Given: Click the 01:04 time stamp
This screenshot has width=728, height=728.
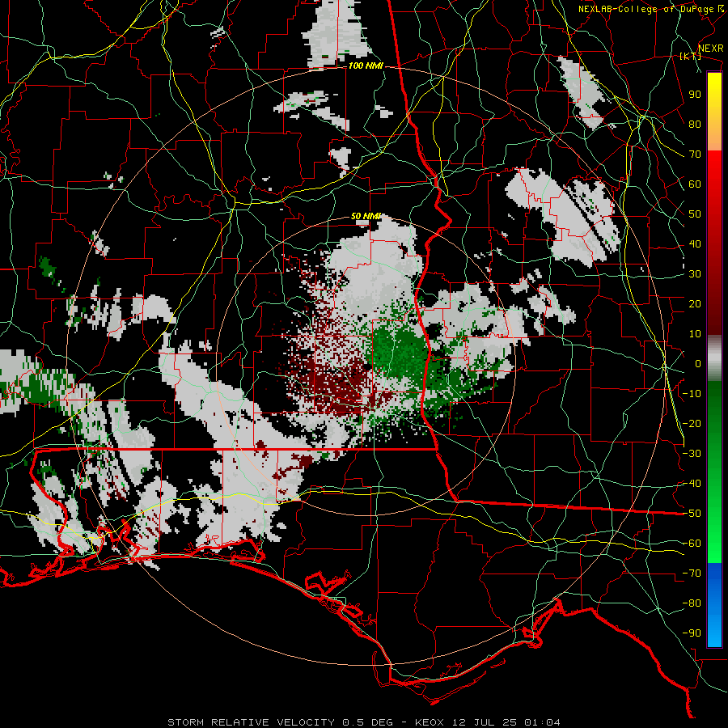Looking at the screenshot, I should click(542, 722).
